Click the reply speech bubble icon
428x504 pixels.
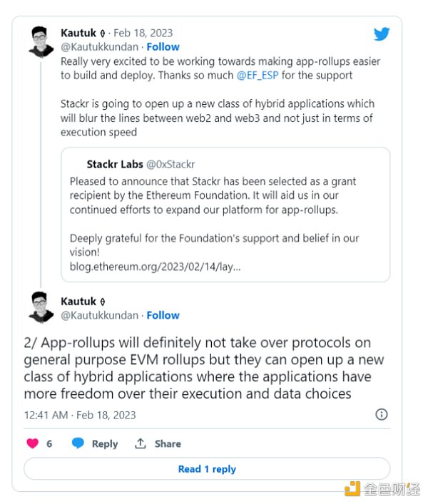pos(78,443)
